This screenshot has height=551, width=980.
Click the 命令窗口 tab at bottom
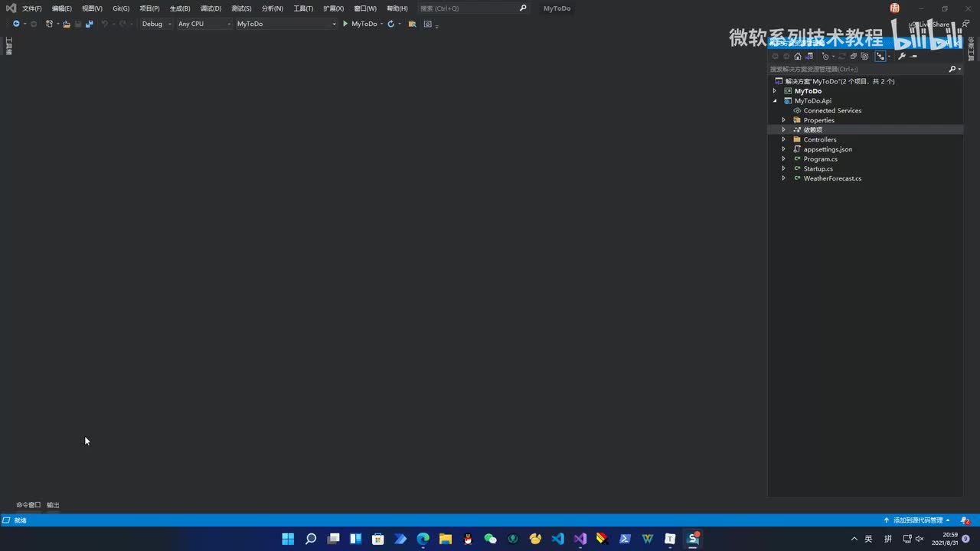point(28,505)
